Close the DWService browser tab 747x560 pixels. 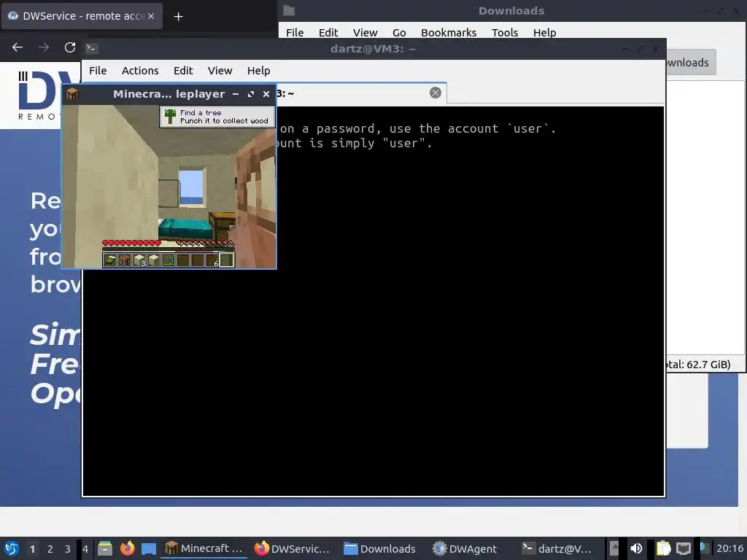(150, 16)
